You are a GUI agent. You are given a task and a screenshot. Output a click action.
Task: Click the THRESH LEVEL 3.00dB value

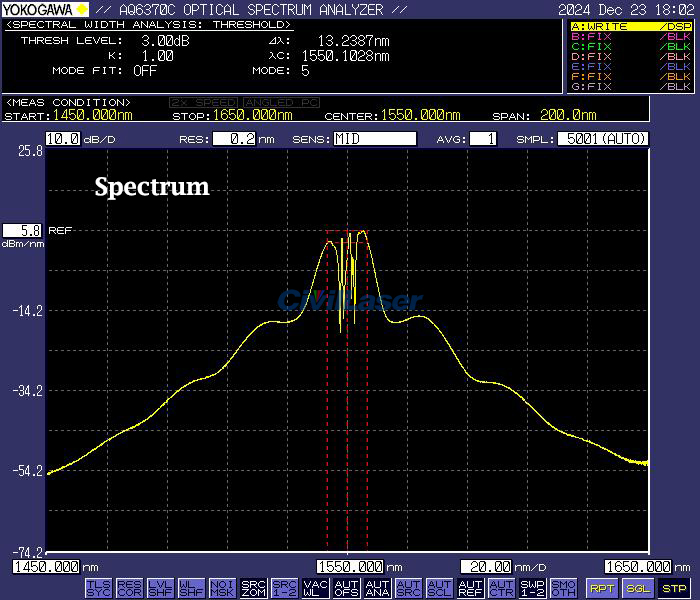point(165,41)
